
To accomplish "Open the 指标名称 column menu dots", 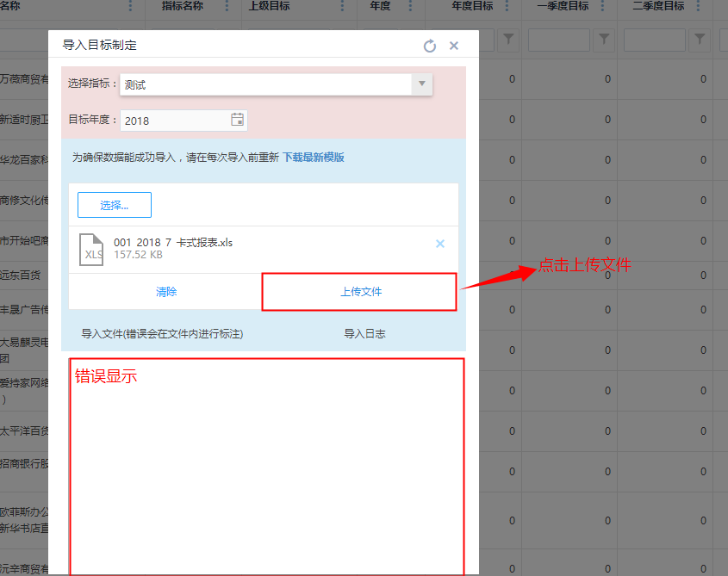I will tap(227, 7).
